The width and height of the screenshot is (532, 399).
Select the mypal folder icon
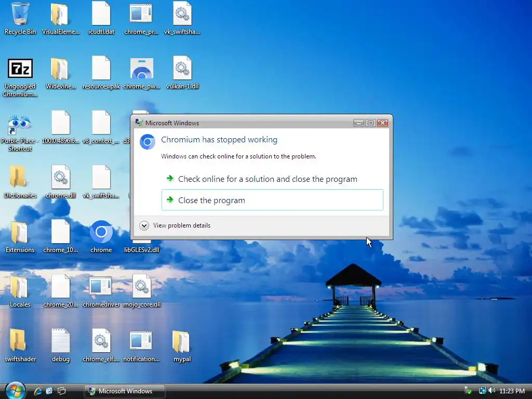tap(182, 345)
